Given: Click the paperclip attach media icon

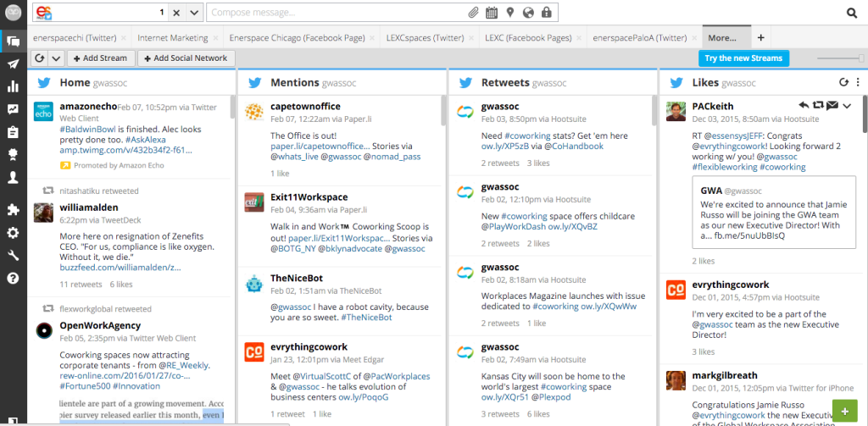Looking at the screenshot, I should tap(473, 12).
